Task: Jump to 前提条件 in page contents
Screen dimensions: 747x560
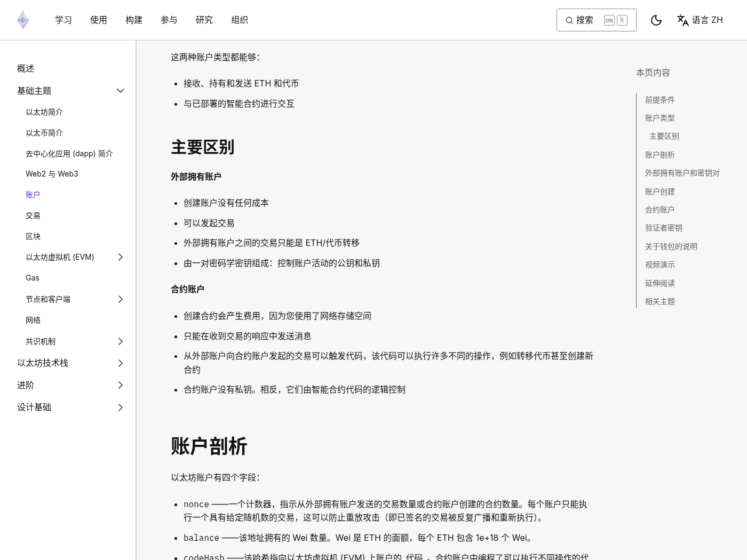Action: tap(660, 100)
